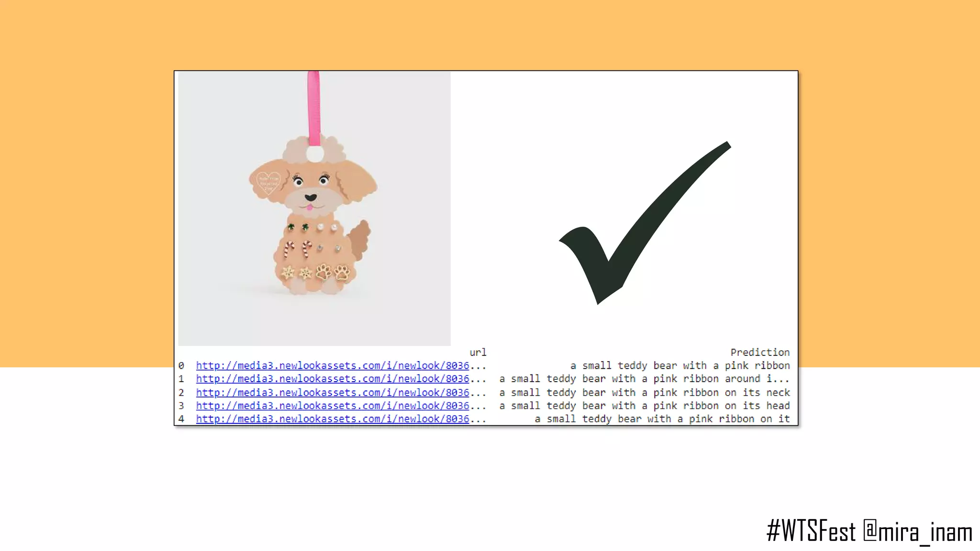The width and height of the screenshot is (980, 551).
Task: Click the gold star earrings
Action: 296,273
